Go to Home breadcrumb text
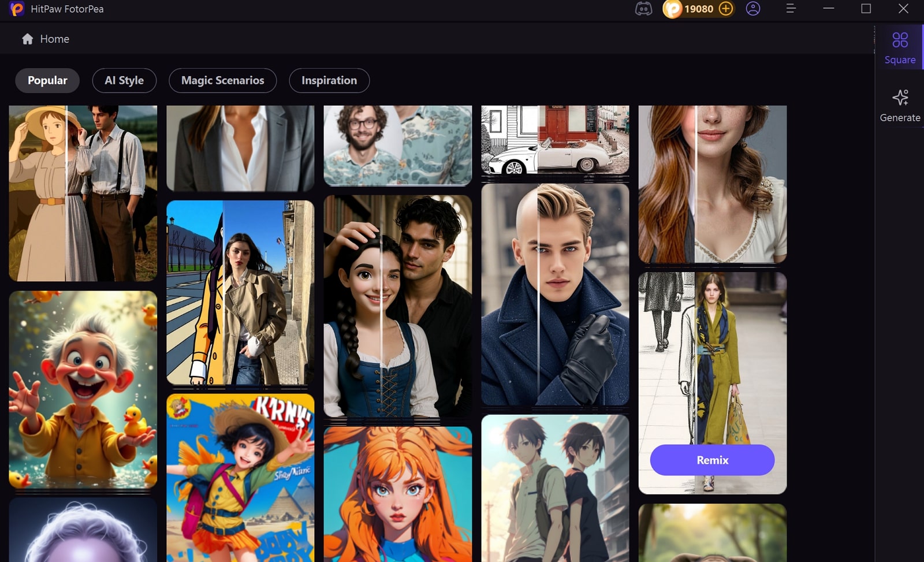 [55, 39]
